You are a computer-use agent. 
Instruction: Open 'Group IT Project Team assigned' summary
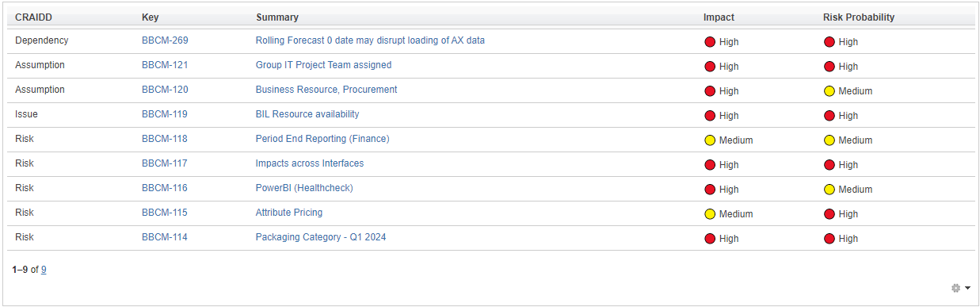323,65
